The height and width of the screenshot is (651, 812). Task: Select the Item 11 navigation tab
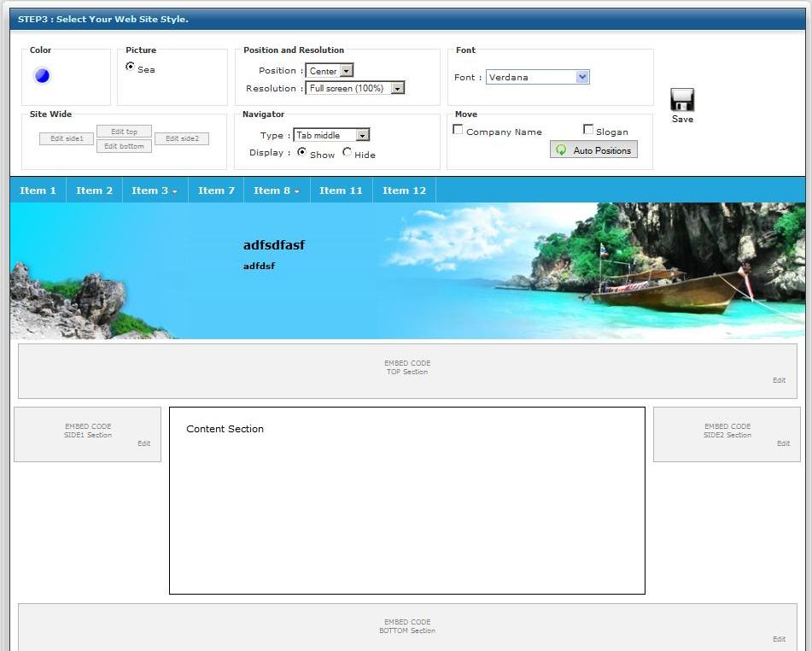pyautogui.click(x=341, y=191)
